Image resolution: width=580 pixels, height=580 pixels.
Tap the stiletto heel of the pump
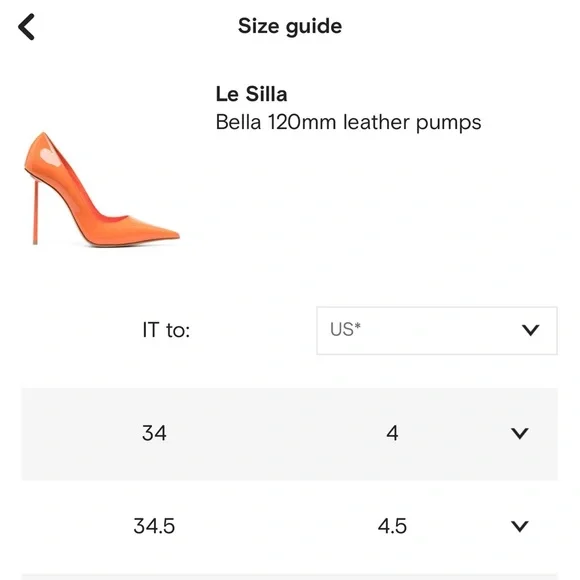pyautogui.click(x=36, y=212)
